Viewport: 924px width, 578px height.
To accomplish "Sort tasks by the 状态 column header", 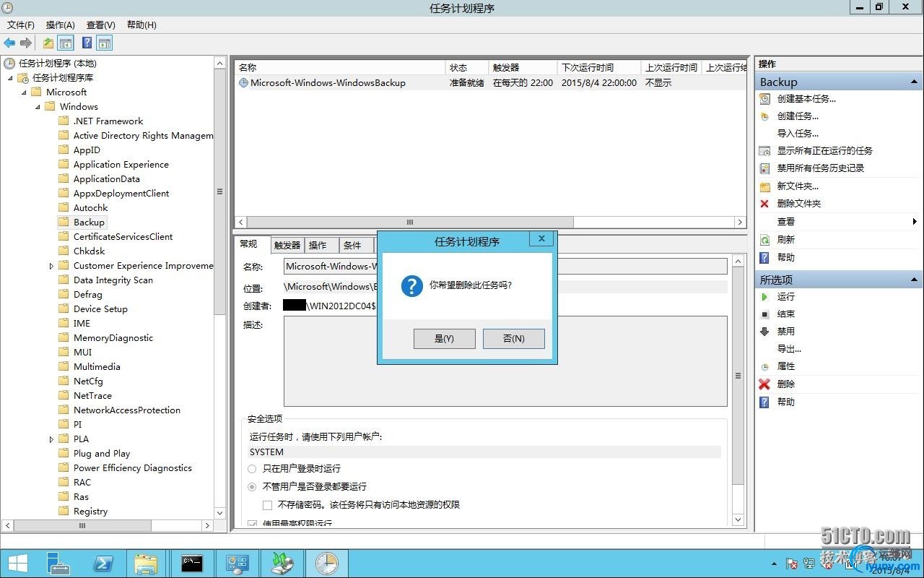I will [466, 67].
